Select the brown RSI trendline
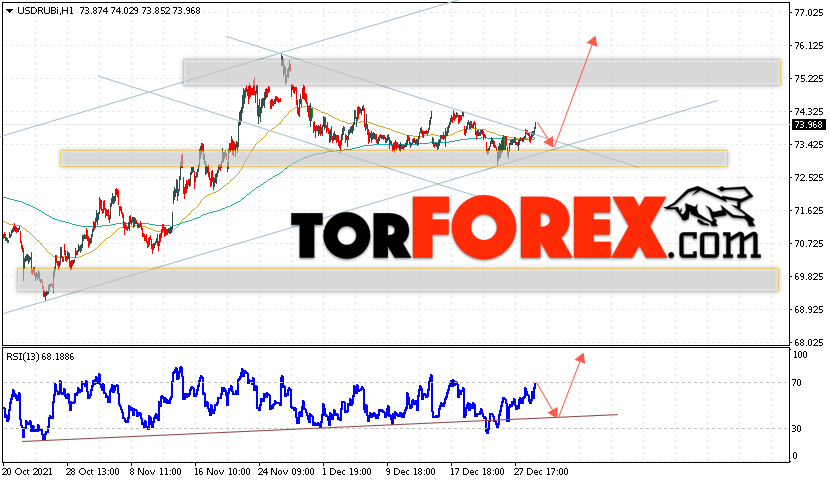This screenshot has width=830, height=483. 320,427
